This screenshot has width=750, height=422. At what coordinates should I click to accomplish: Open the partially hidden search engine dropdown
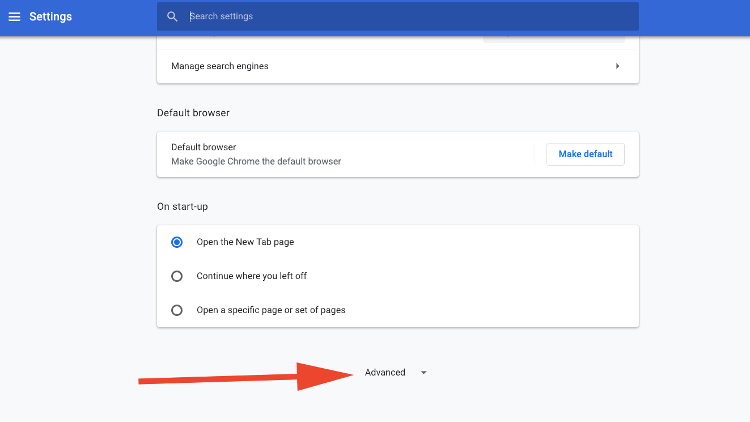click(553, 39)
